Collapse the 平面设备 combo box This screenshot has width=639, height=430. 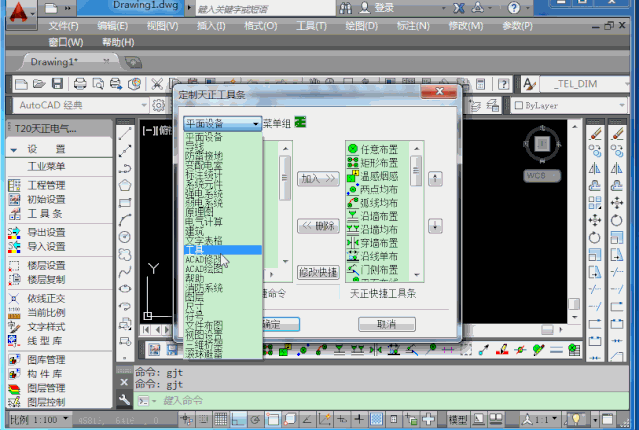tap(256, 123)
